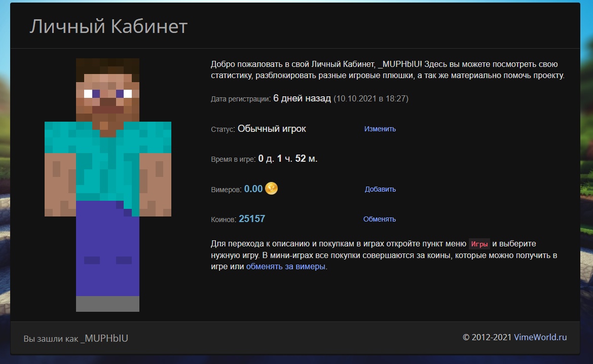Click the Steve skin avatar image

107,185
